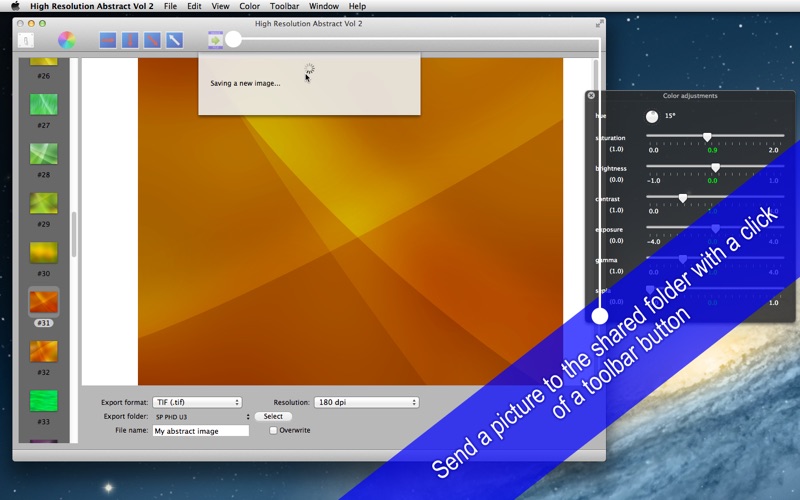Click the thumbnail sidebar scrollbar
Screen dimensions: 800x500
tap(74, 235)
